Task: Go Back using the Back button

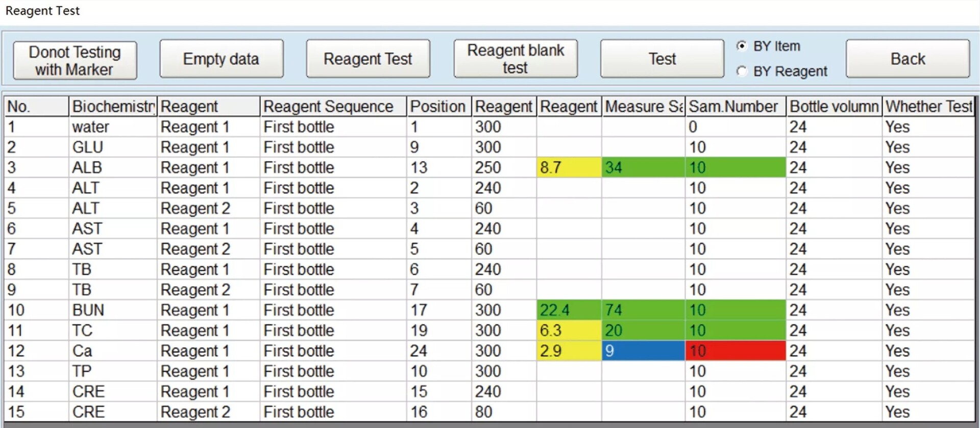Action: pos(908,59)
